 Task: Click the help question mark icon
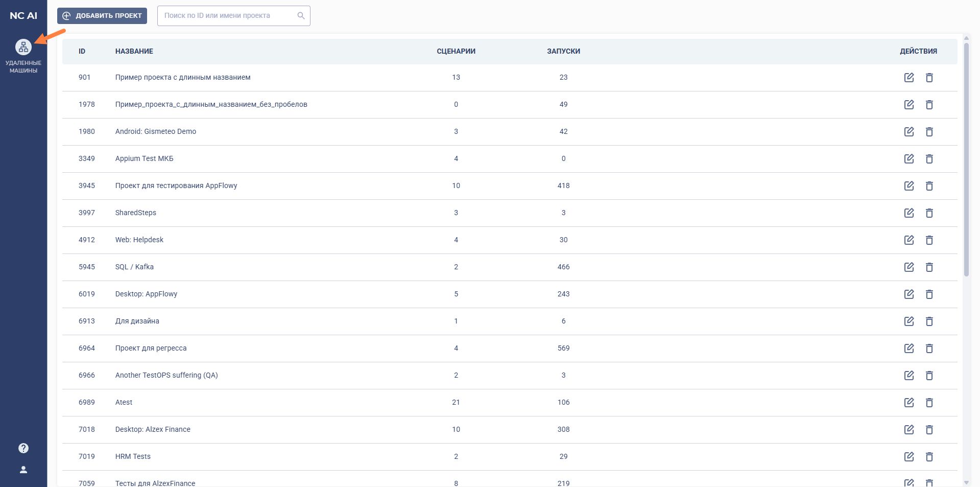(x=23, y=448)
